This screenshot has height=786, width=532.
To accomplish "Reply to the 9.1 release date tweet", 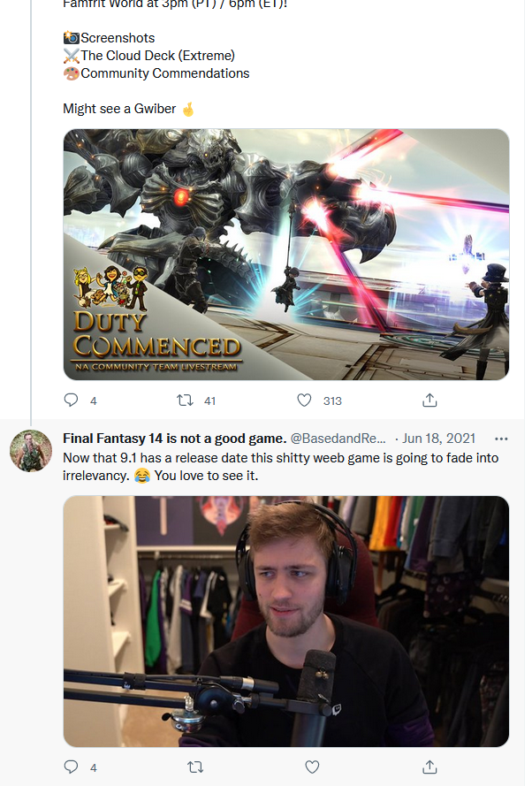I will point(71,767).
